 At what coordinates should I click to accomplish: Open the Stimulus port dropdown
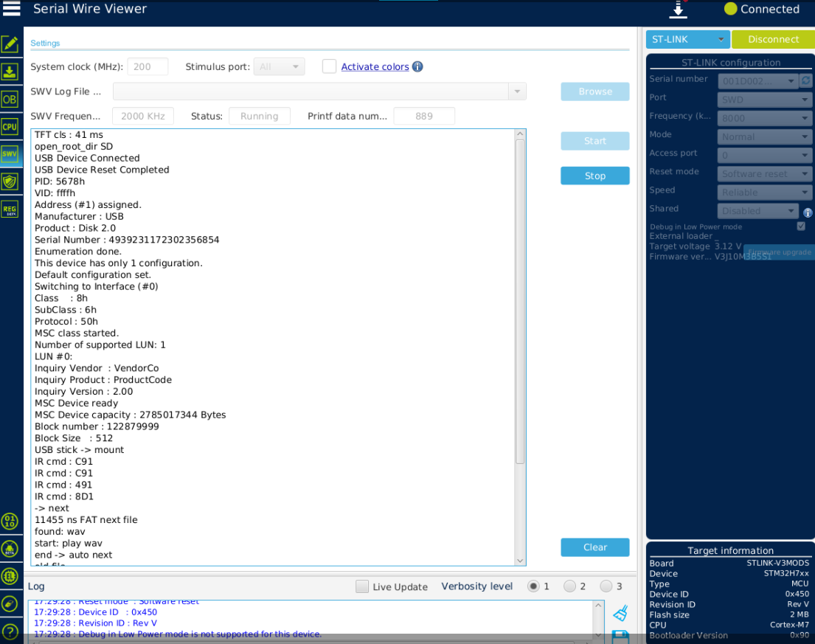[x=279, y=66]
